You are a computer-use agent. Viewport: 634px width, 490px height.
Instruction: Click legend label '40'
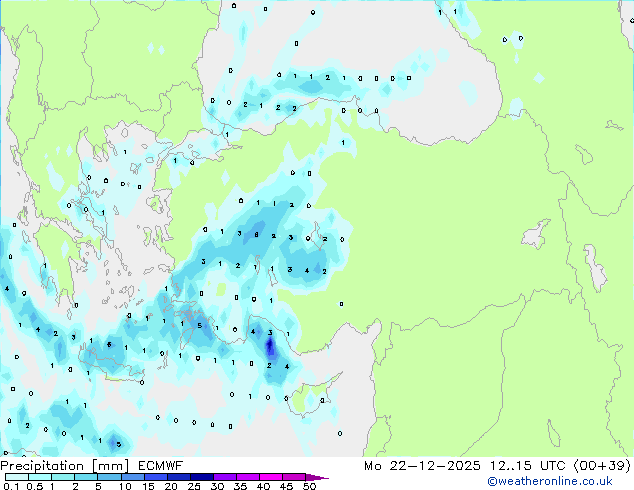(263, 486)
